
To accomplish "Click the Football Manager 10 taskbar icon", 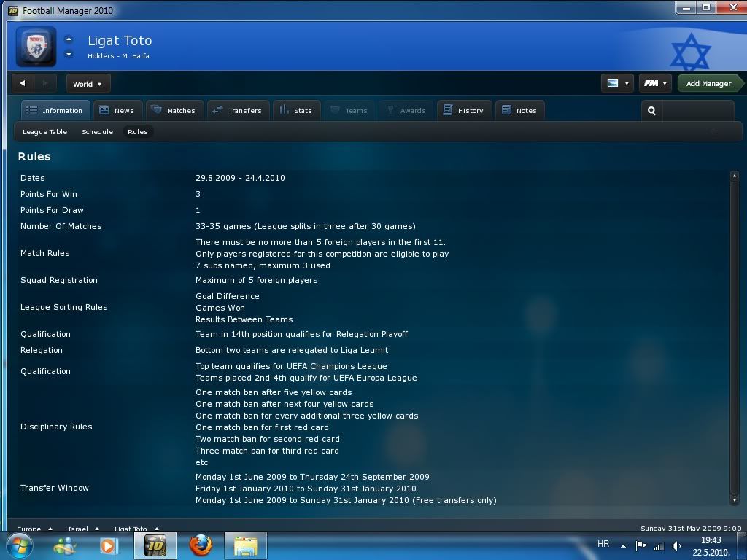I will click(155, 545).
